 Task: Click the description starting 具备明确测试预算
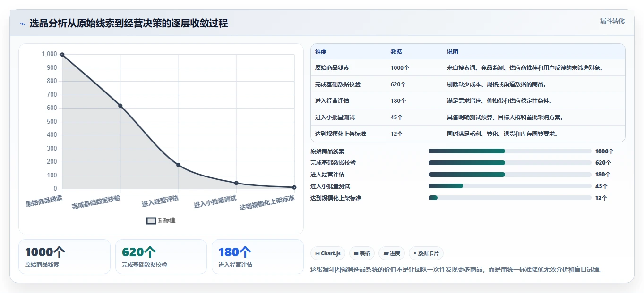(505, 117)
